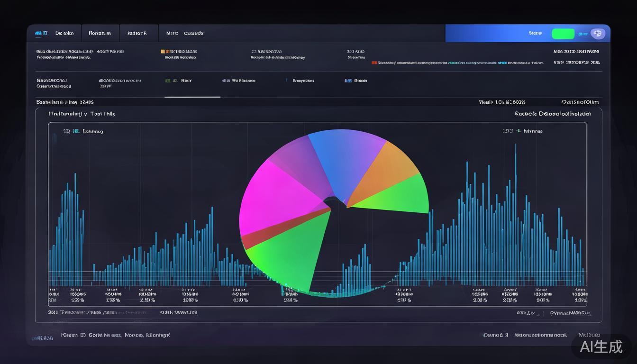
Task: Open the Horoh ia tab
Action: (100, 33)
